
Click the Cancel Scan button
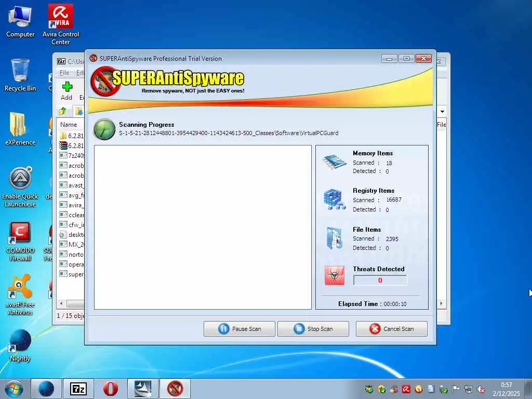click(x=391, y=329)
